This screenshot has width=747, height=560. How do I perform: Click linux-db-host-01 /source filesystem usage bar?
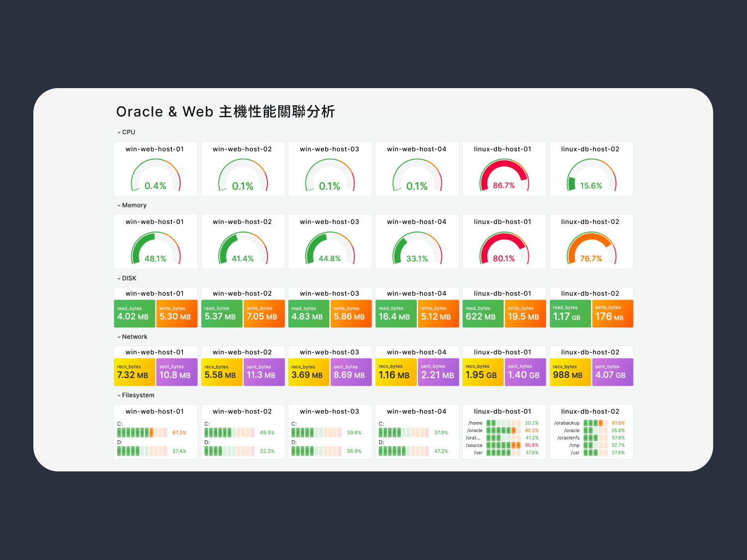point(503,446)
